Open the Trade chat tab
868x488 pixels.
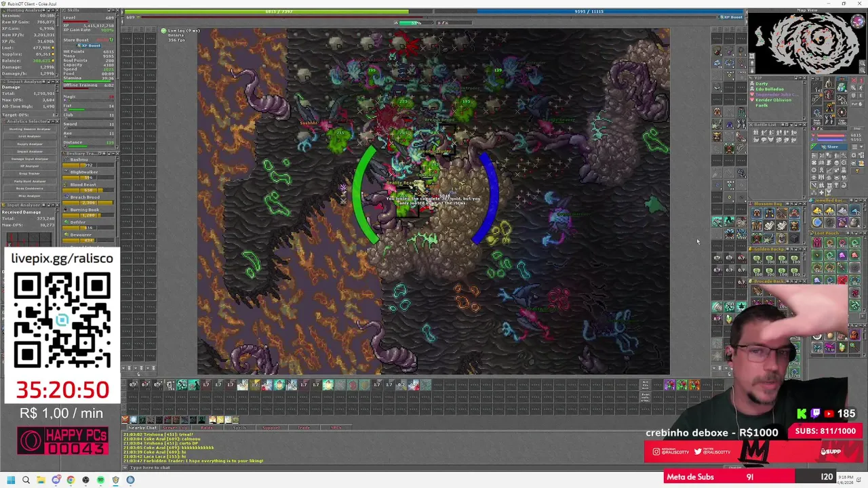click(x=304, y=428)
